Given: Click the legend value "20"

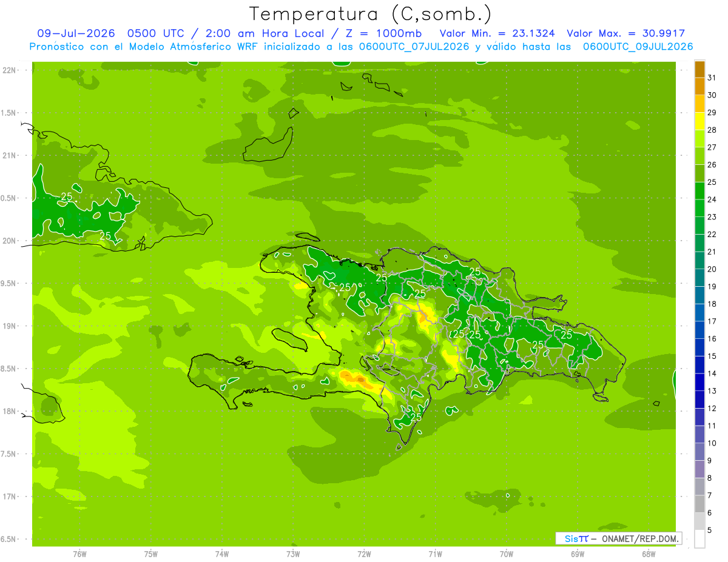Looking at the screenshot, I should [712, 269].
